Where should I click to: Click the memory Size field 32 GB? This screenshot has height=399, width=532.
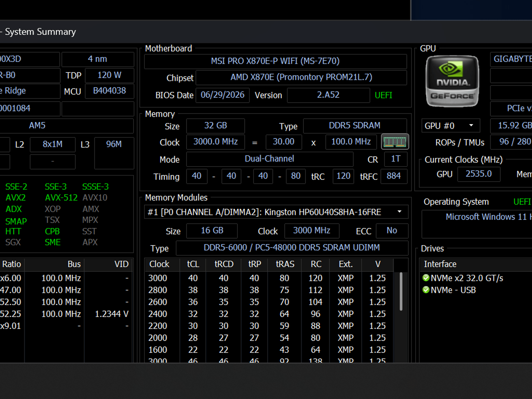click(x=216, y=126)
